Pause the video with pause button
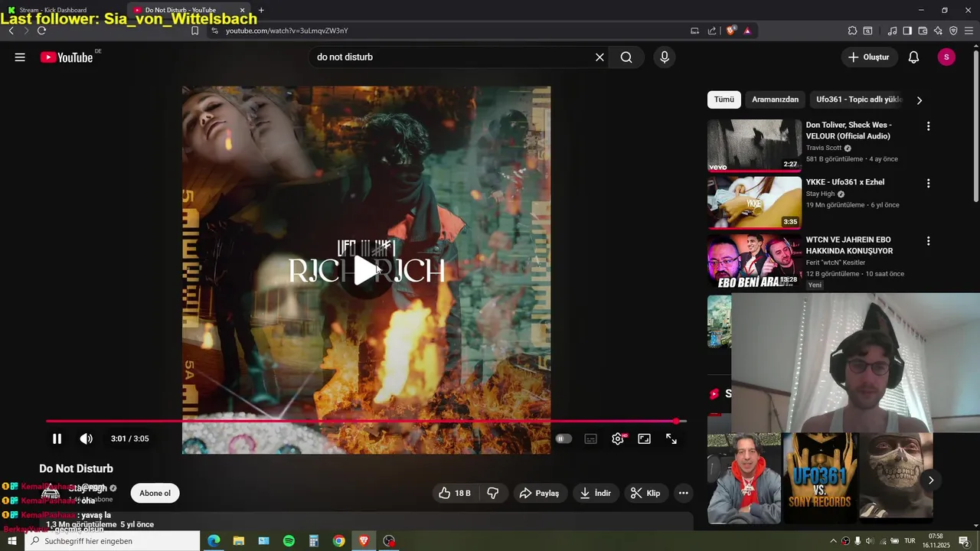Viewport: 980px width, 551px height. 57,439
